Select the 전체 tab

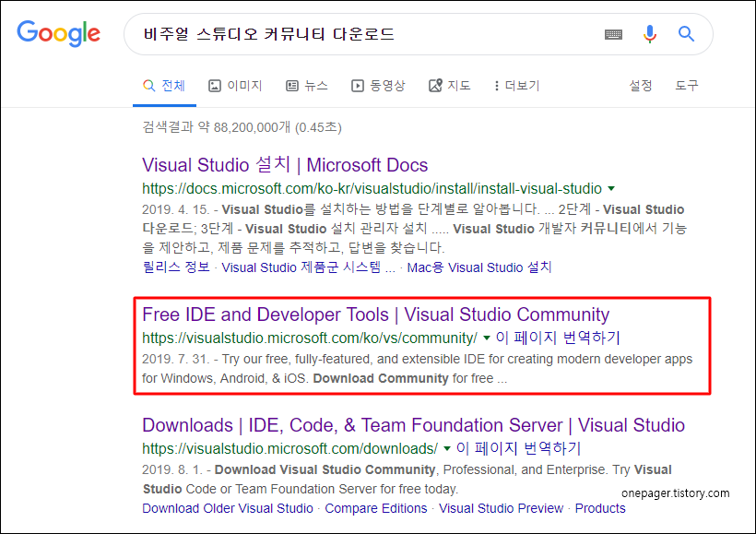164,86
